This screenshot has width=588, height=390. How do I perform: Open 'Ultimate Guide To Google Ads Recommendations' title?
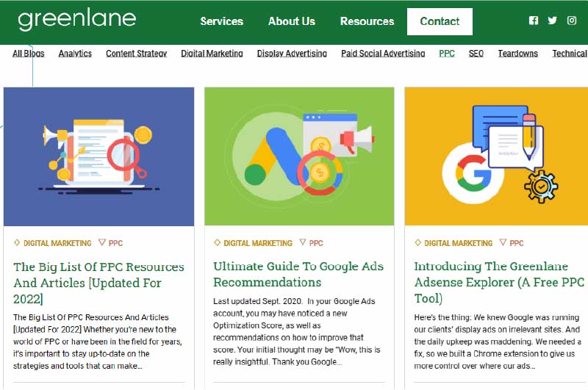298,274
